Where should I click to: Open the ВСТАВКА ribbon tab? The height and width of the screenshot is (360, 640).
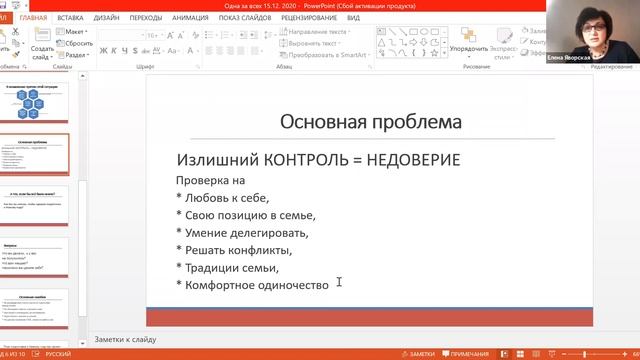click(70, 18)
